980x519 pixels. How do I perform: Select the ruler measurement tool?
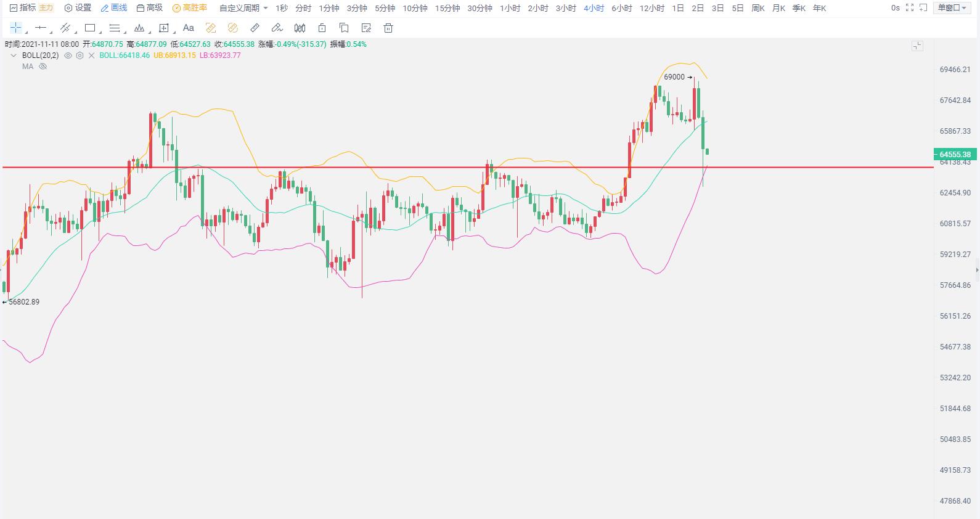[x=255, y=28]
